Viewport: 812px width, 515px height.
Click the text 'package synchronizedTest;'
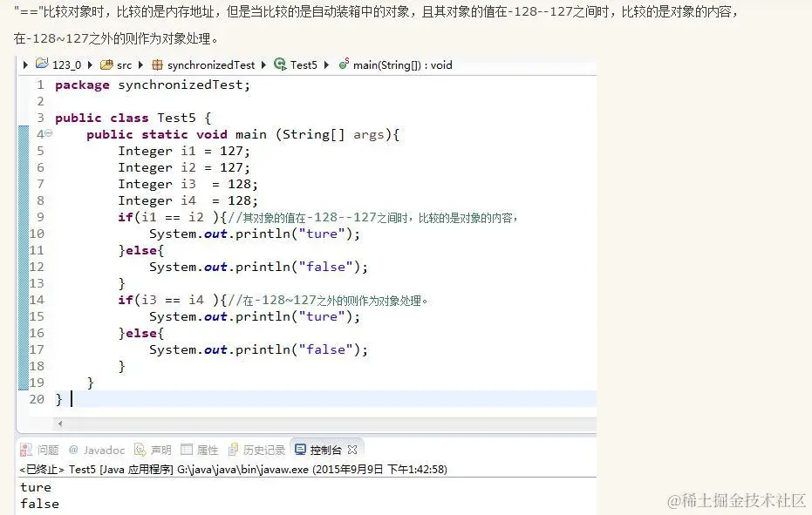coord(153,85)
